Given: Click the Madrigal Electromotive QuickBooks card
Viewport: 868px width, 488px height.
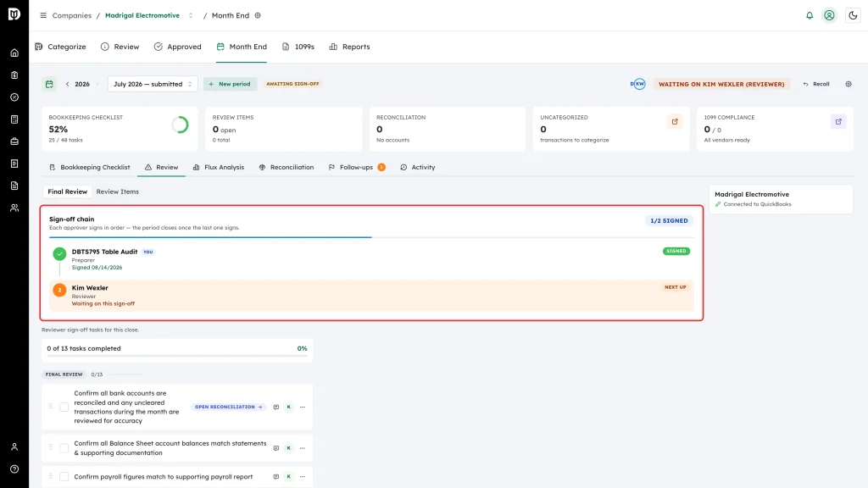Looking at the screenshot, I should coord(781,199).
